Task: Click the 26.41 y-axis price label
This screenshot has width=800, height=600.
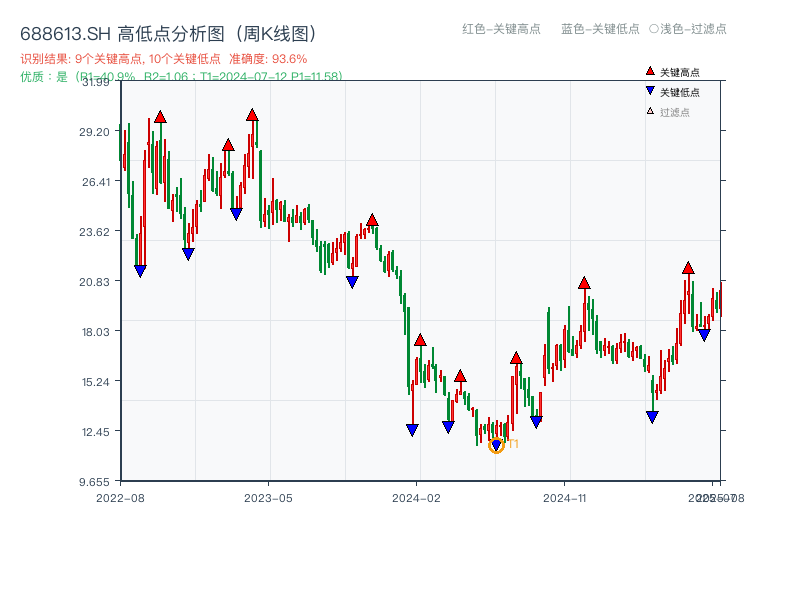Action: pos(95,182)
